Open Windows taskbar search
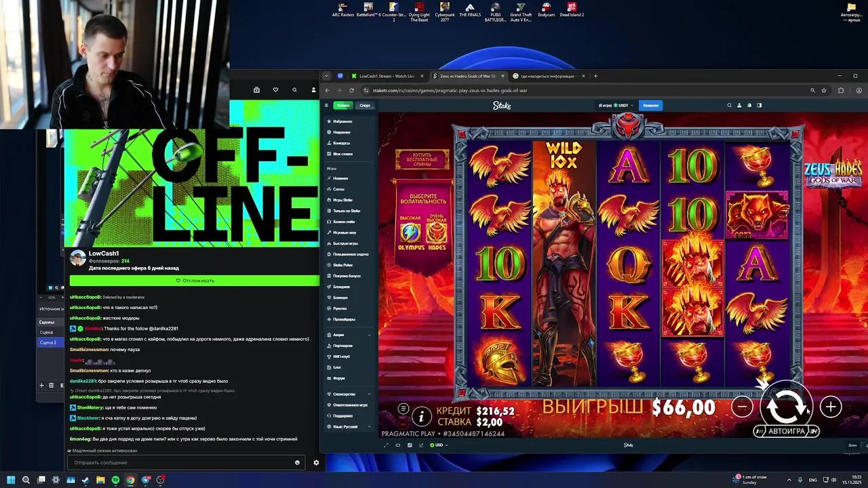The width and height of the screenshot is (868, 488). coord(26,480)
